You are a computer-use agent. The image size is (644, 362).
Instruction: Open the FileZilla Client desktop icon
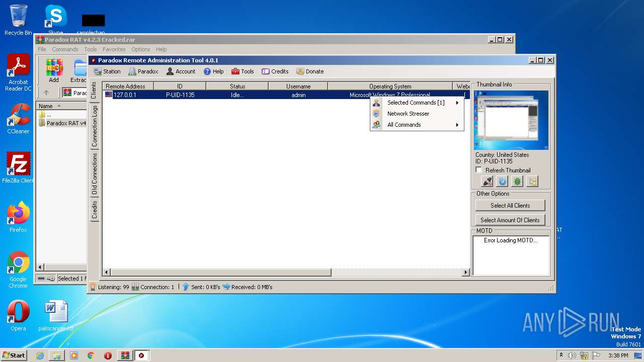coord(18,168)
